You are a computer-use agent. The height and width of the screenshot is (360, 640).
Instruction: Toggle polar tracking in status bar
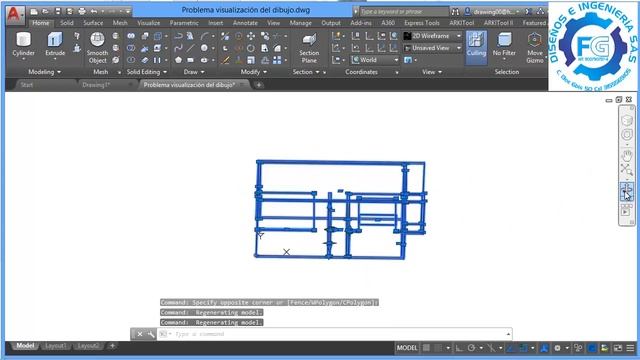pyautogui.click(x=471, y=348)
